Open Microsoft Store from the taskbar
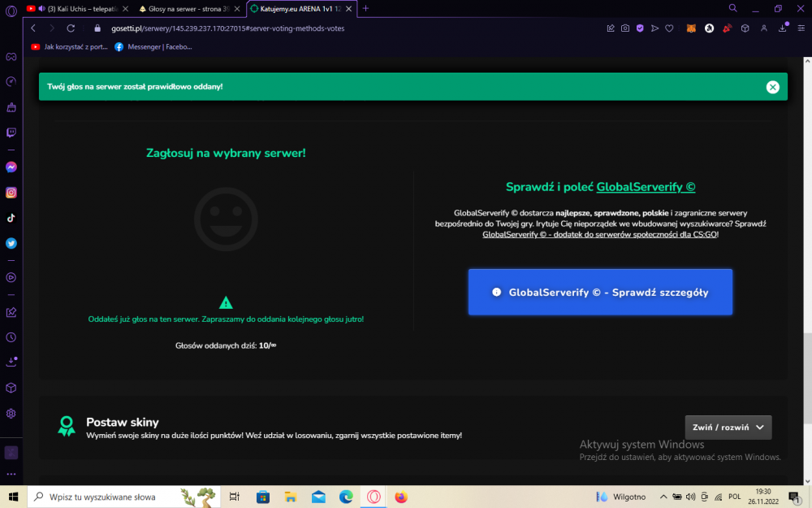 (262, 497)
